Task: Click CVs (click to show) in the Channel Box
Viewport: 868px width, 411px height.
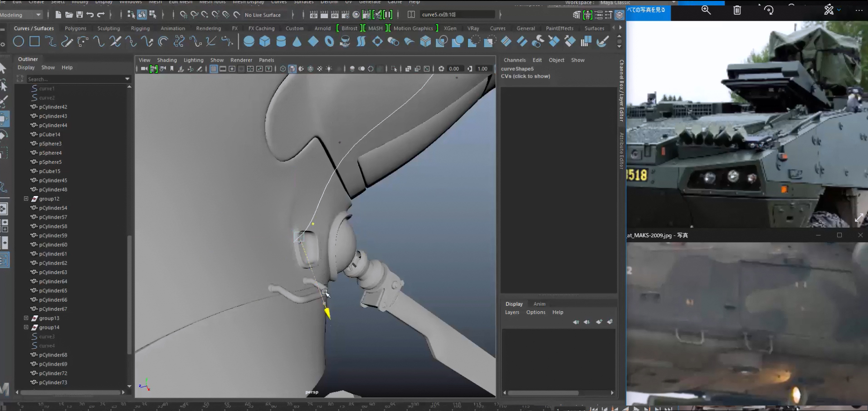Action: [526, 76]
